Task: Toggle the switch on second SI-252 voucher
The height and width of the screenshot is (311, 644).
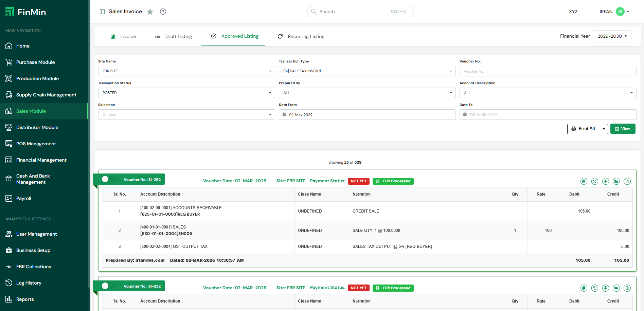Action: click(106, 286)
